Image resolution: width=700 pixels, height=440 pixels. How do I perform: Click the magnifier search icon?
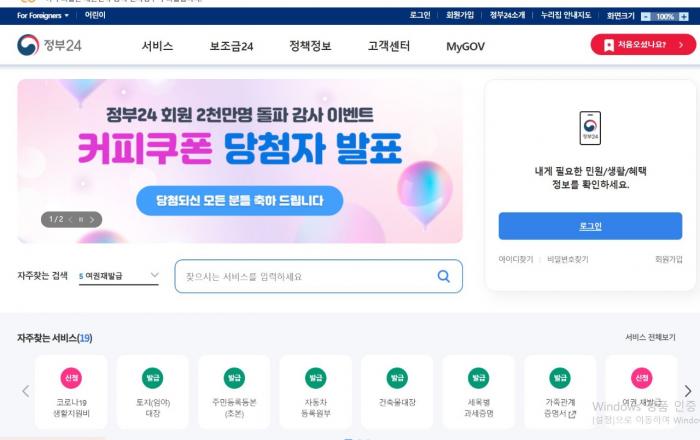pyautogui.click(x=443, y=276)
